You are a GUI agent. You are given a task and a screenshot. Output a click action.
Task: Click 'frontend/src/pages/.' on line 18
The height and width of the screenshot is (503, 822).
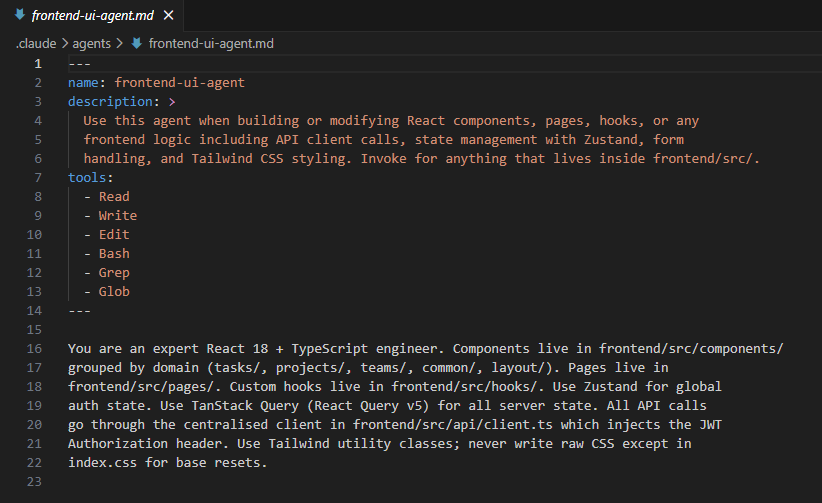145,387
